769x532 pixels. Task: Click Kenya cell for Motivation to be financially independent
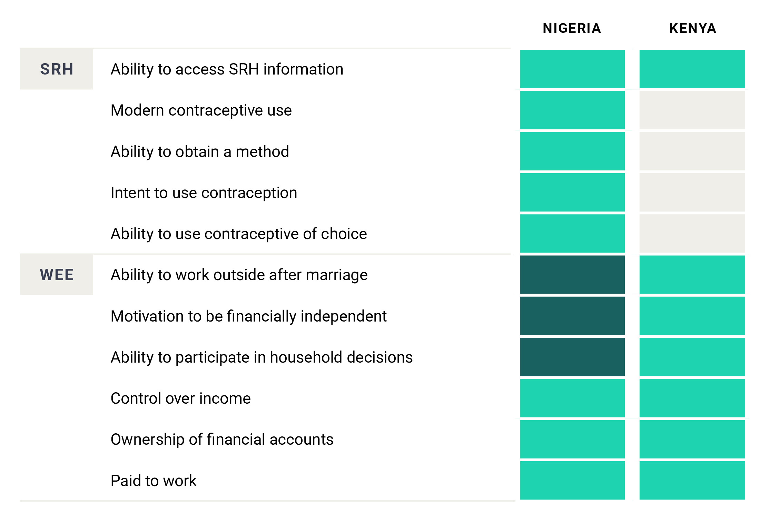tap(692, 316)
